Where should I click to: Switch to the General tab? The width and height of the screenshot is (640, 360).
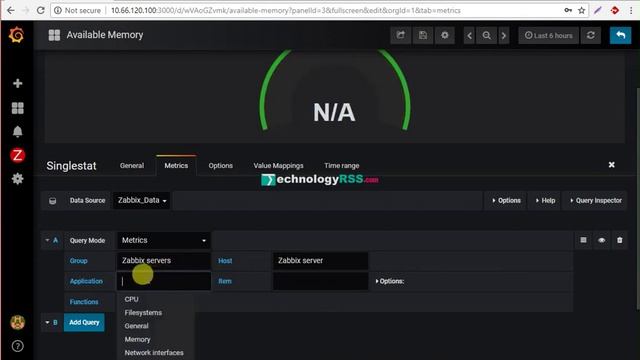click(132, 165)
